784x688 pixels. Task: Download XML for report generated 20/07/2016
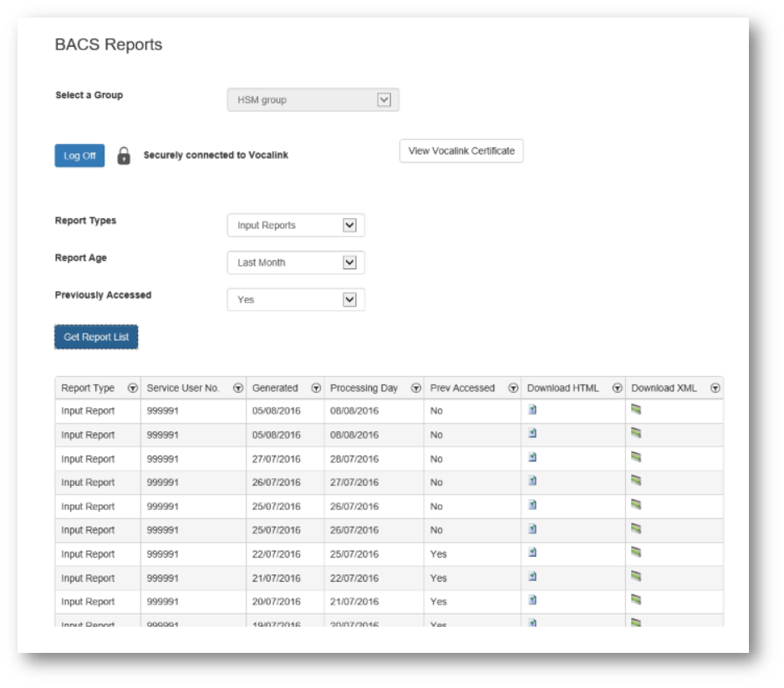tap(636, 600)
